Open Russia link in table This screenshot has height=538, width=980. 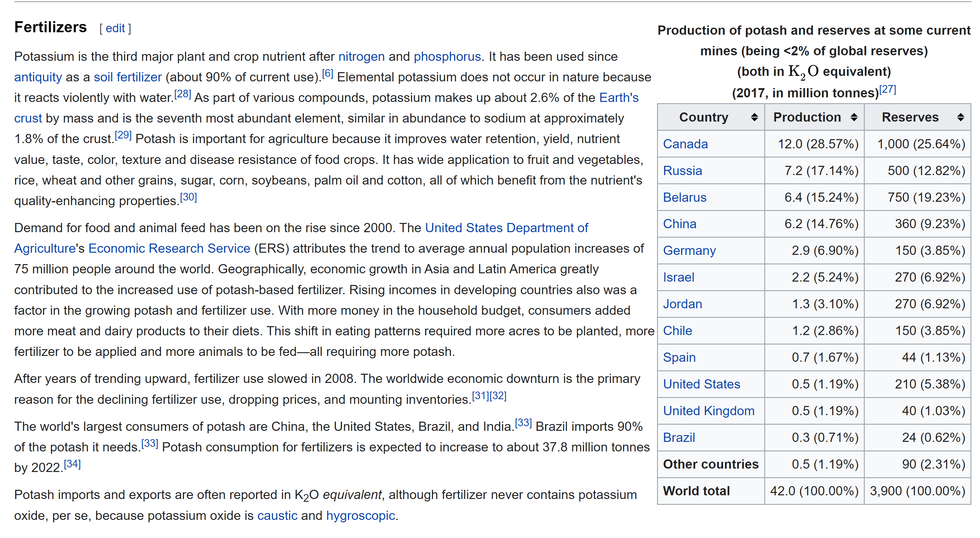click(683, 171)
